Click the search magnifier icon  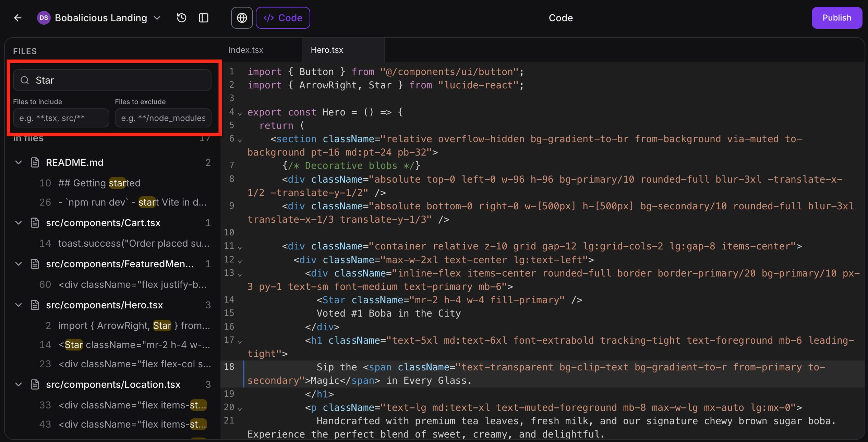coord(25,80)
